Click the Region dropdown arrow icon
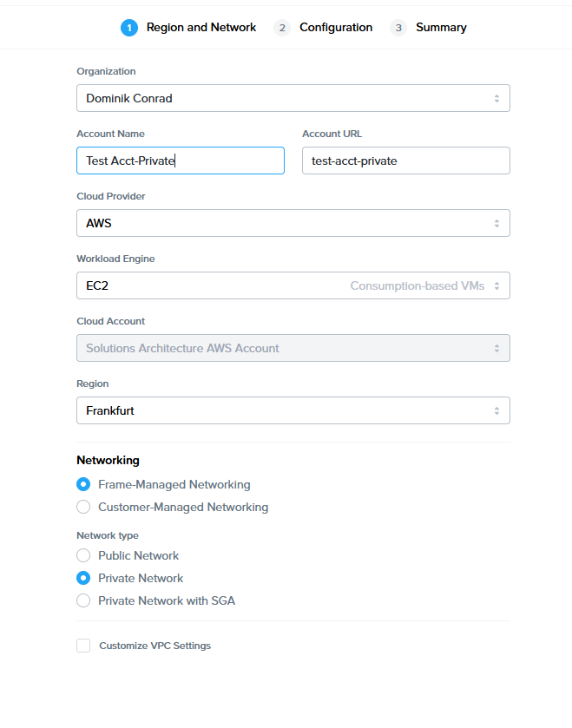This screenshot has height=728, width=572. [x=496, y=410]
